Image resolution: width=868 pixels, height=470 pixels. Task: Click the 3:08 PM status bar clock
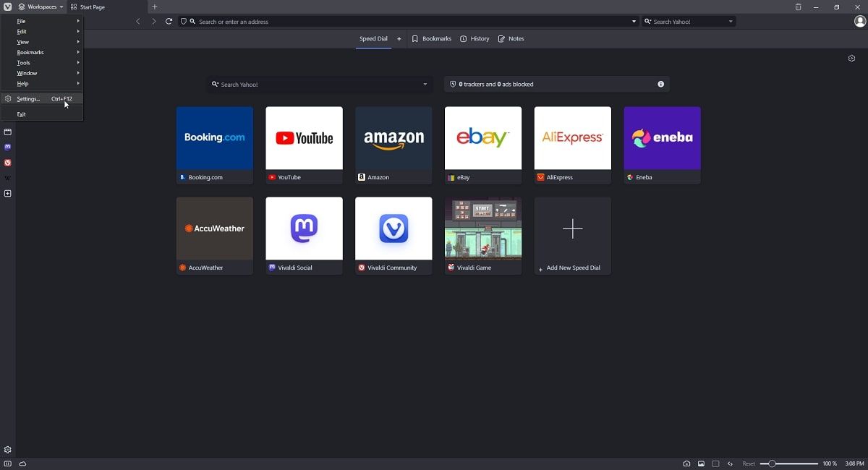pos(854,463)
